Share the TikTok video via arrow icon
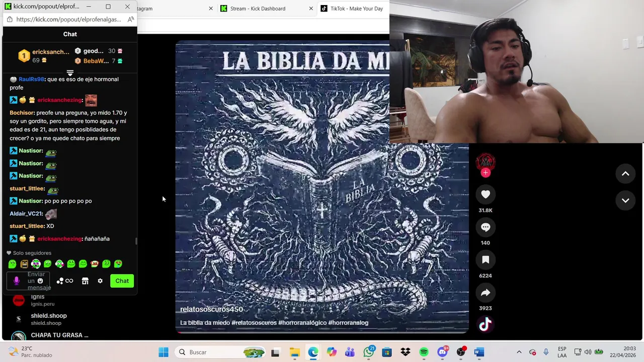The image size is (644, 362). pyautogui.click(x=486, y=293)
